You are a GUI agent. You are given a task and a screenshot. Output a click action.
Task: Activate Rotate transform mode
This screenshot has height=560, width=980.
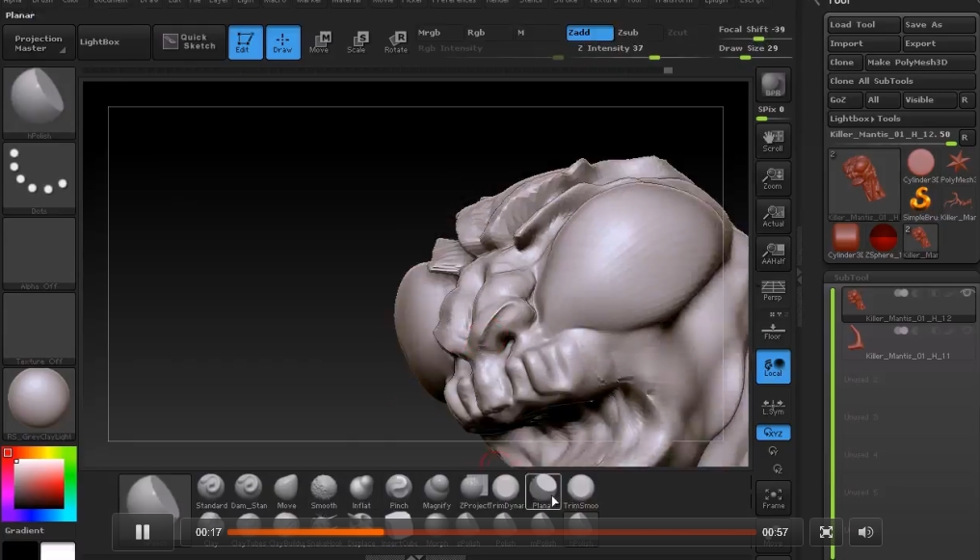pos(396,41)
